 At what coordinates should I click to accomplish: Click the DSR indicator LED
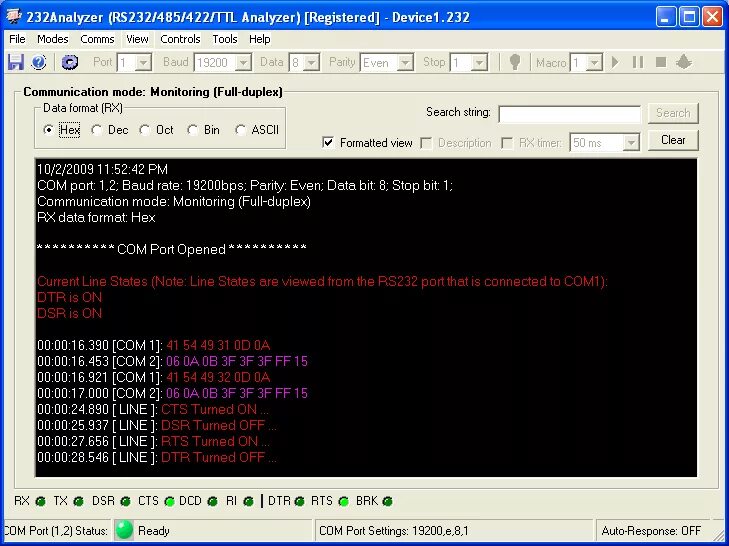pos(126,501)
